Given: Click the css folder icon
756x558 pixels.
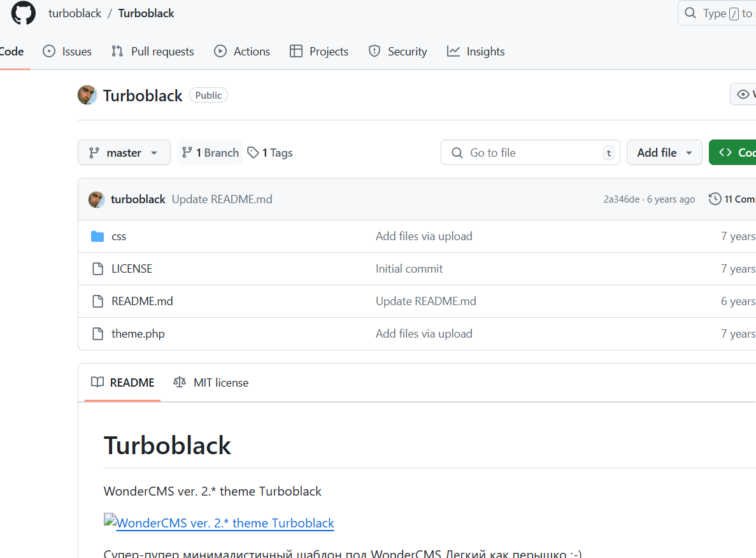Looking at the screenshot, I should pyautogui.click(x=97, y=236).
